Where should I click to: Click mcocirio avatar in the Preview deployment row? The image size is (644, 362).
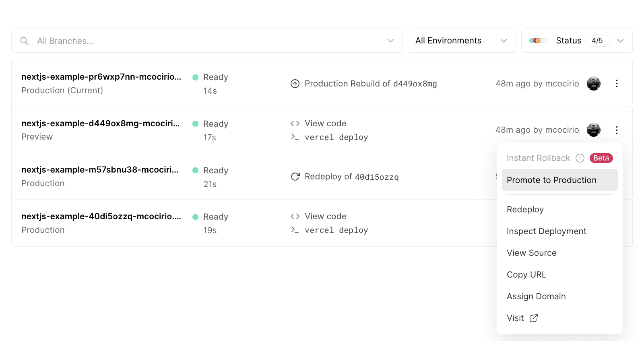pyautogui.click(x=593, y=130)
